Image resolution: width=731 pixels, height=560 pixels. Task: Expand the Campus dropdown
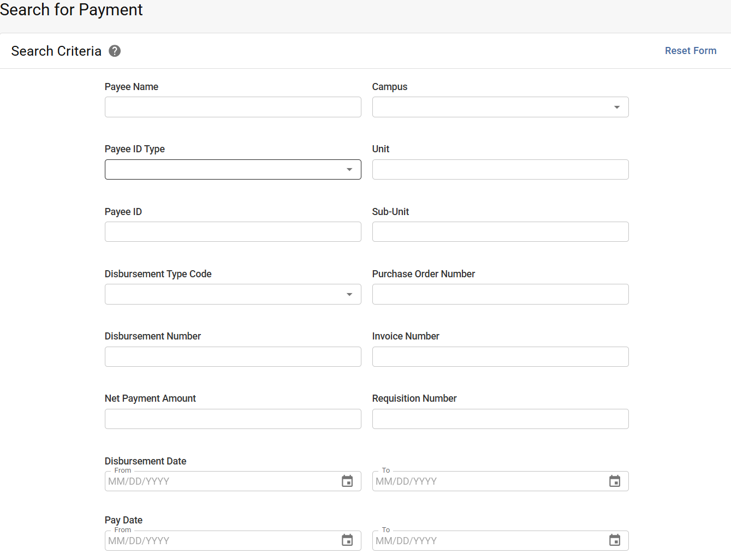pos(617,107)
